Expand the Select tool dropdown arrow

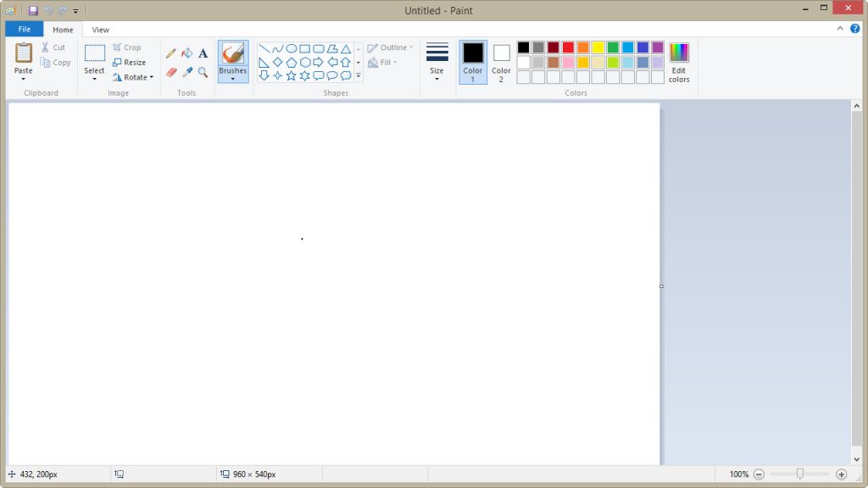click(94, 79)
